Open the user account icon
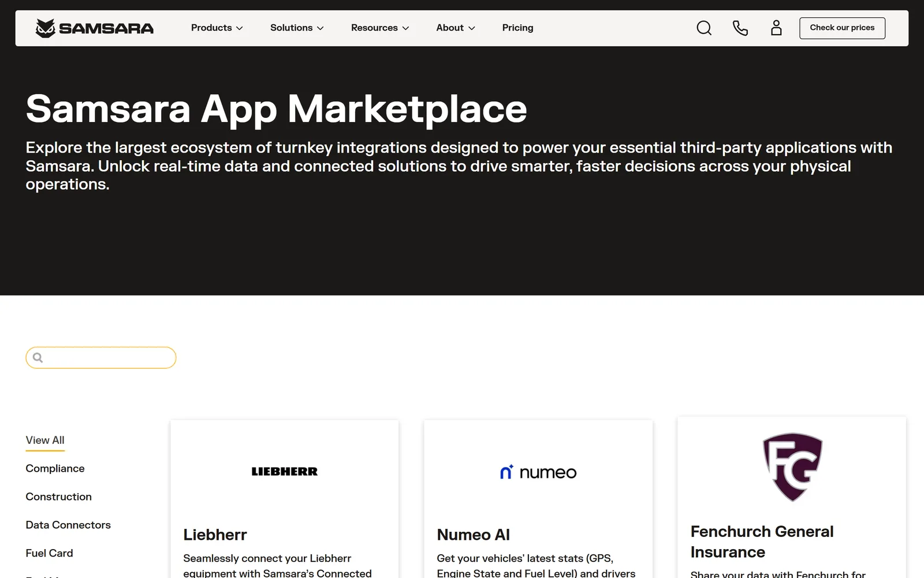Image resolution: width=924 pixels, height=578 pixels. [x=776, y=28]
